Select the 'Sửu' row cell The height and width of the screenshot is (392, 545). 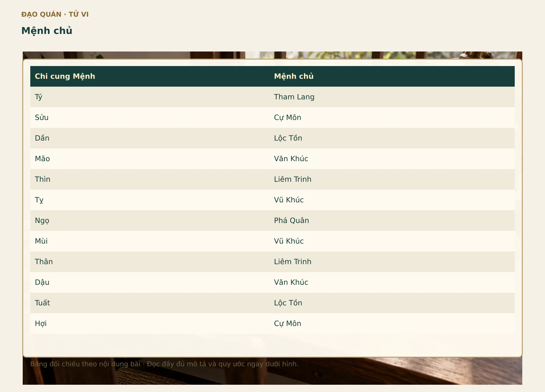point(150,118)
